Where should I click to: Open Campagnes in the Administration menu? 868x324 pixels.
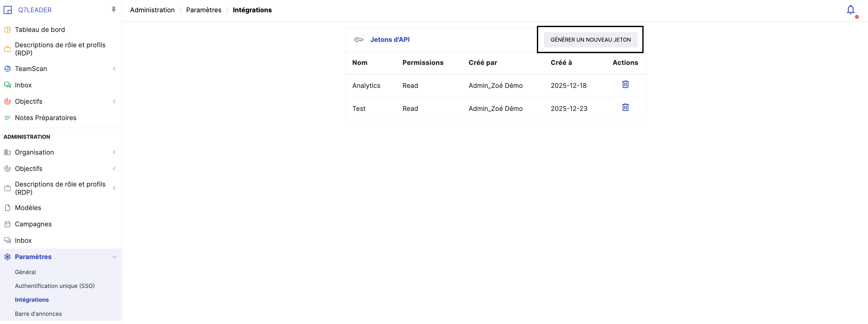pyautogui.click(x=33, y=224)
